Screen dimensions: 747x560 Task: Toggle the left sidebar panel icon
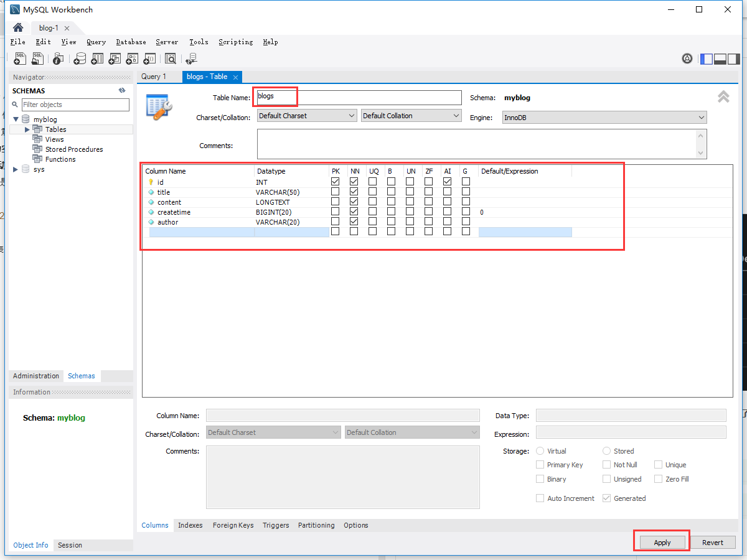pos(707,58)
